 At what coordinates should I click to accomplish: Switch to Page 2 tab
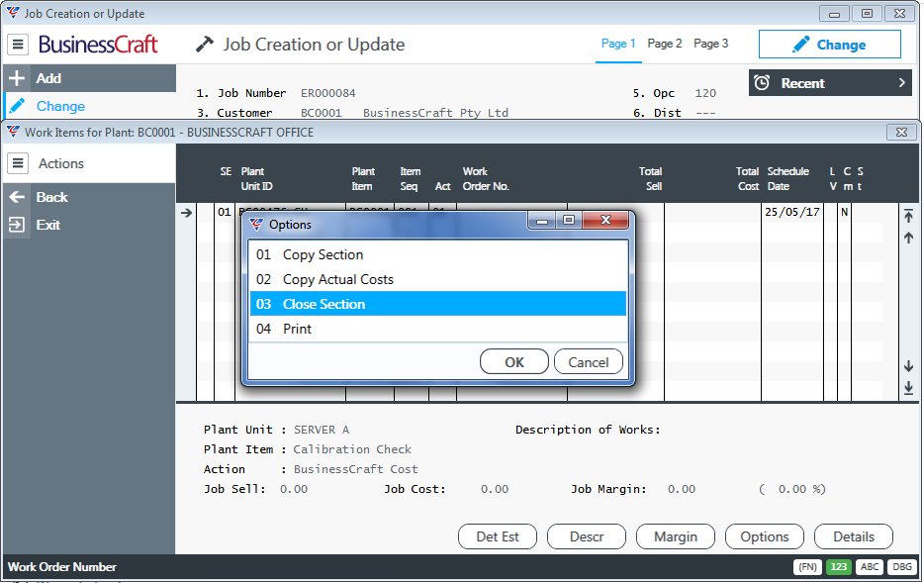pos(664,44)
